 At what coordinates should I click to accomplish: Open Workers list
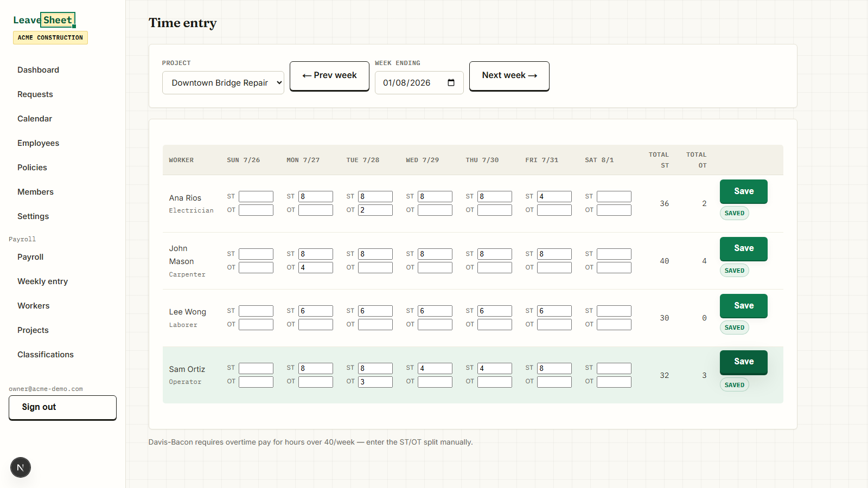point(33,306)
